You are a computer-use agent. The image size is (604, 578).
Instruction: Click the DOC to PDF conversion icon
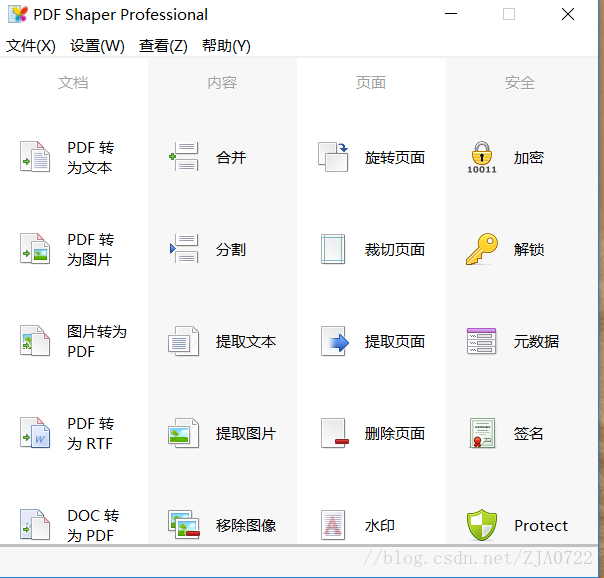click(35, 525)
